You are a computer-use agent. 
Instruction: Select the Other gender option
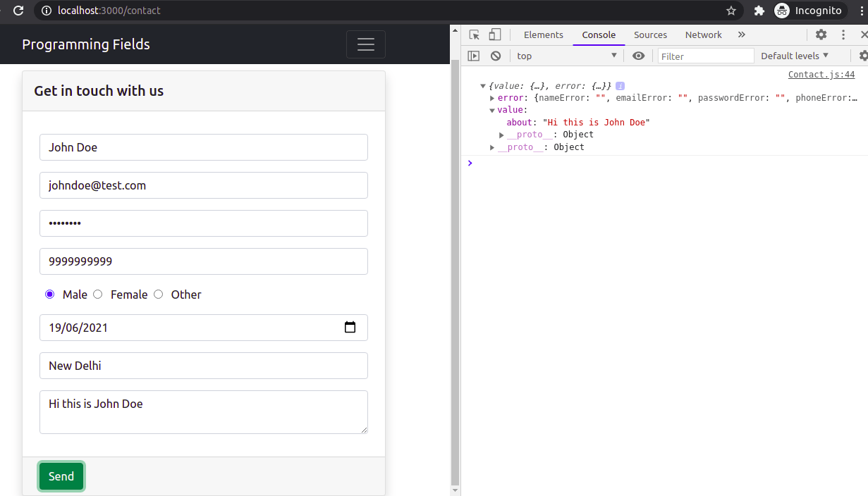point(158,294)
